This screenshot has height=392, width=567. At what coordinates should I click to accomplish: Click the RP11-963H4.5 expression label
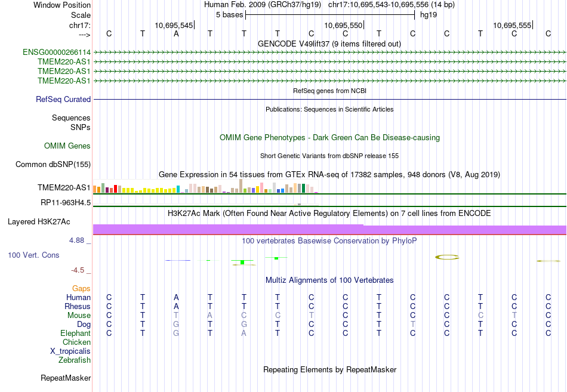66,202
